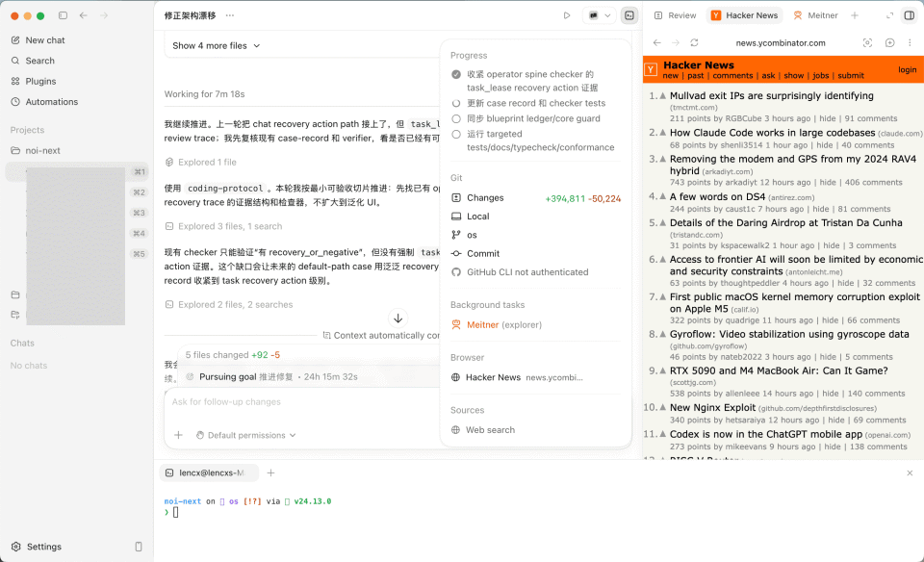Open the Hacker News 'new' link
This screenshot has width=924, height=562.
[x=670, y=75]
